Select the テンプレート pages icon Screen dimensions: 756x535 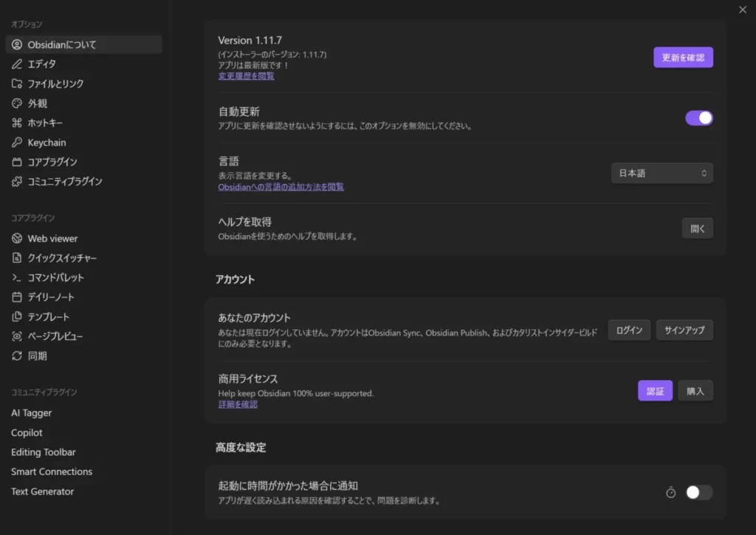tap(16, 316)
